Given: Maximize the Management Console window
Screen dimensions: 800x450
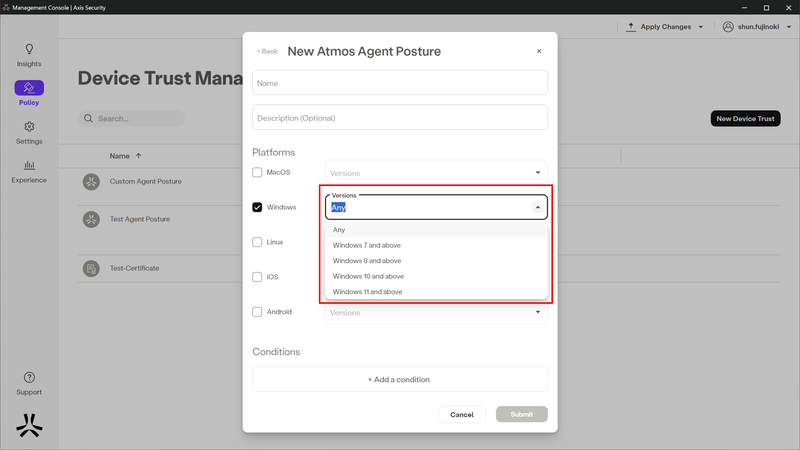Looking at the screenshot, I should [766, 7].
